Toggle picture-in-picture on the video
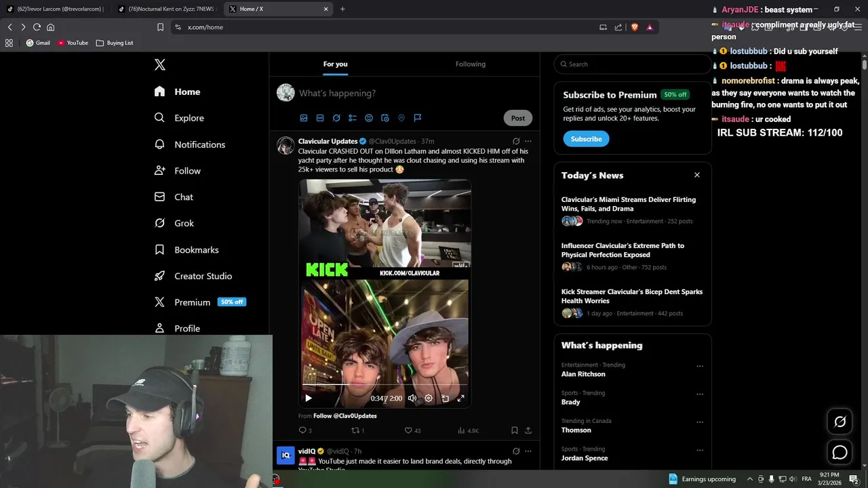Image resolution: width=868 pixels, height=488 pixels. (x=445, y=399)
